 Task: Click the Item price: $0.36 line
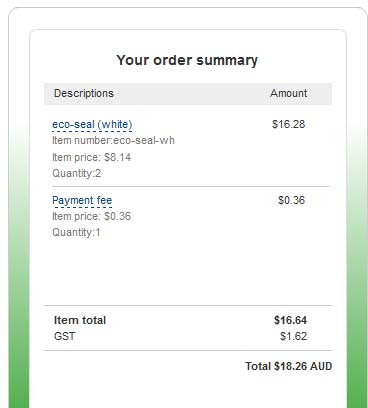point(92,216)
